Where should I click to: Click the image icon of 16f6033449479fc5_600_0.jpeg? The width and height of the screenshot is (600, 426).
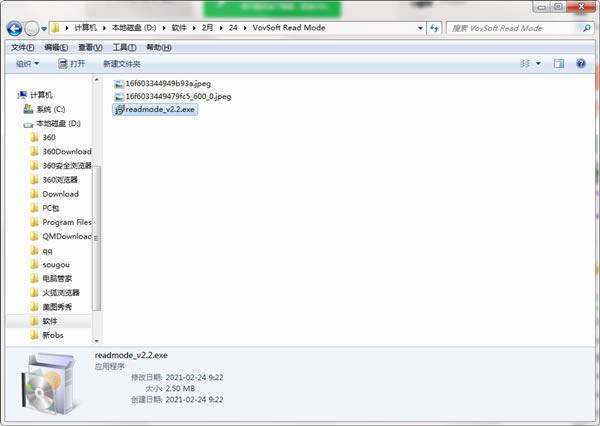119,96
